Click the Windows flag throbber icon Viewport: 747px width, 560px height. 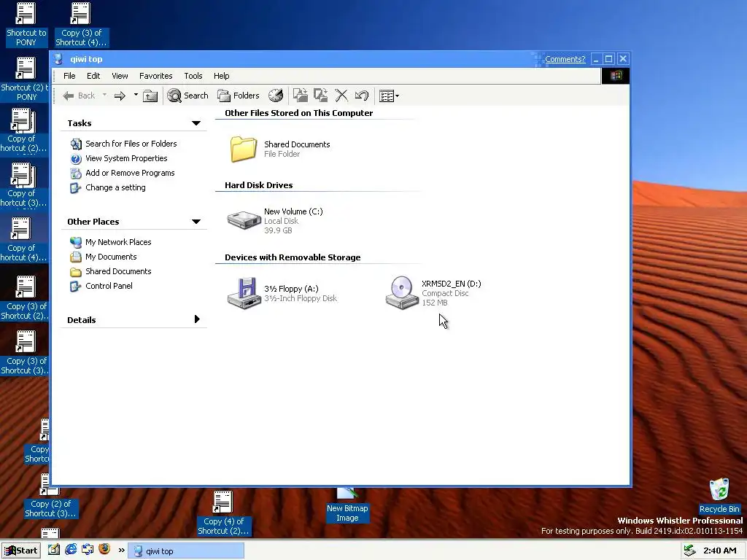pos(616,76)
